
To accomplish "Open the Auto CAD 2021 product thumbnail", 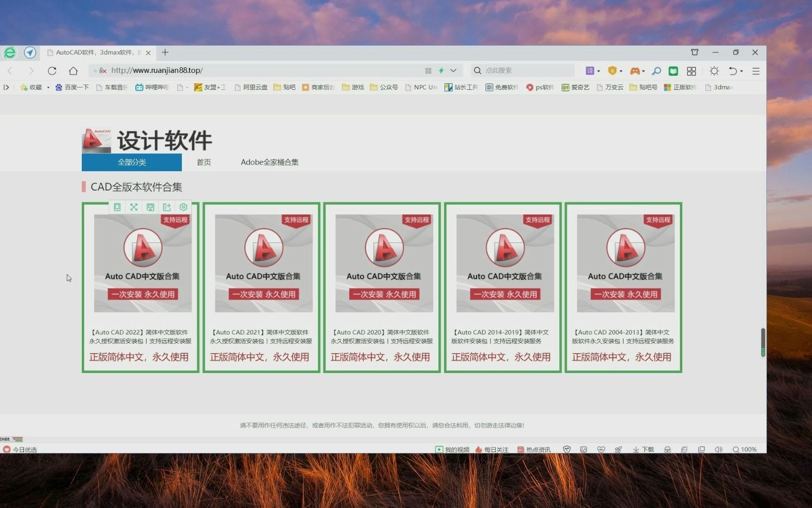I will click(x=264, y=263).
